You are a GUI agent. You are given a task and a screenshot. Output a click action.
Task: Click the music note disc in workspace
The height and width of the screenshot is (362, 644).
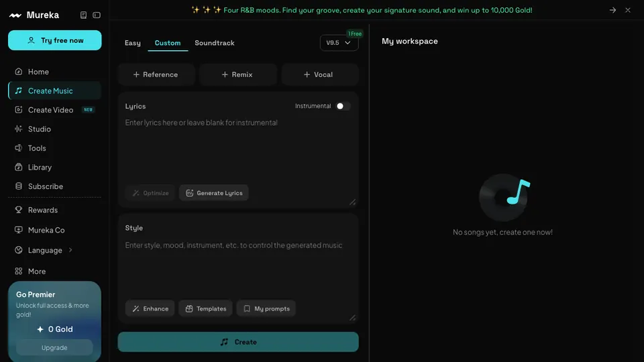(504, 197)
